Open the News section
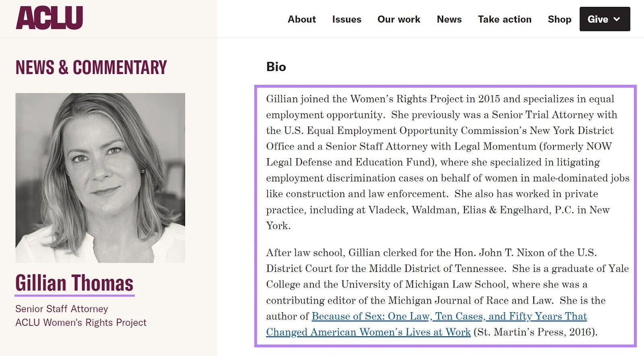This screenshot has width=644, height=356. (x=449, y=19)
